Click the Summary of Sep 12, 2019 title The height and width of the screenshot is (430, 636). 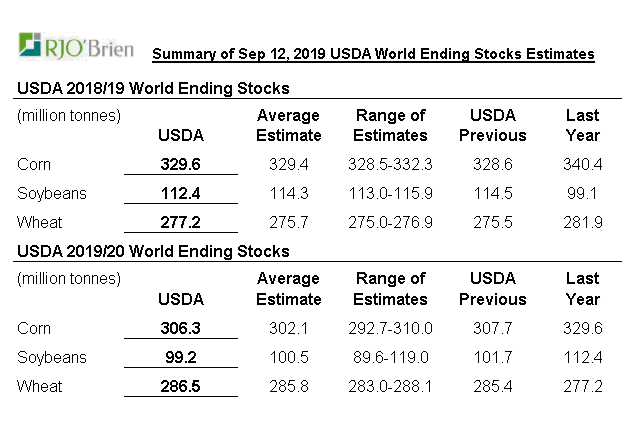(372, 53)
